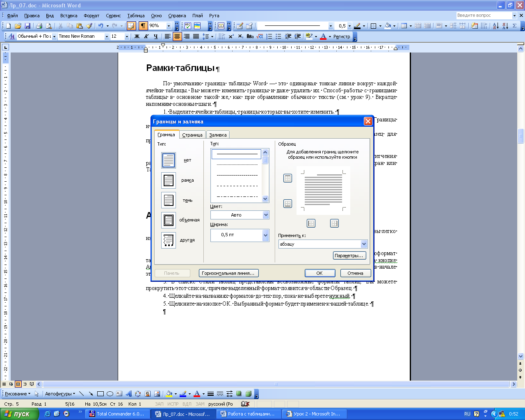Click the Отмена button
Viewport: 525px width, 420px height.
356,273
